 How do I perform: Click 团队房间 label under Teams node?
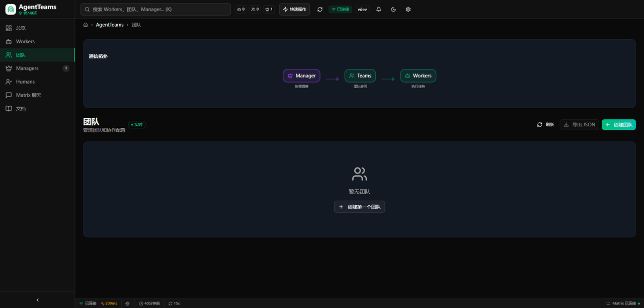coord(360,87)
